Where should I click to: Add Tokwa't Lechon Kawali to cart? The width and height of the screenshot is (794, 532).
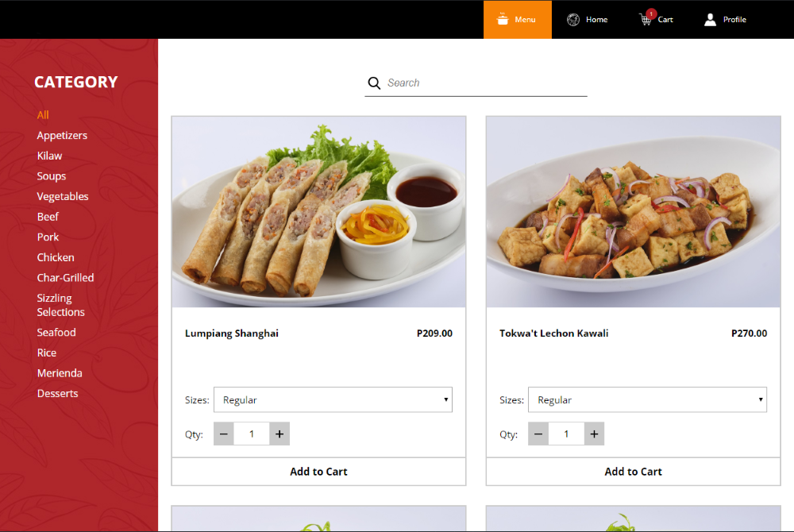(x=633, y=472)
